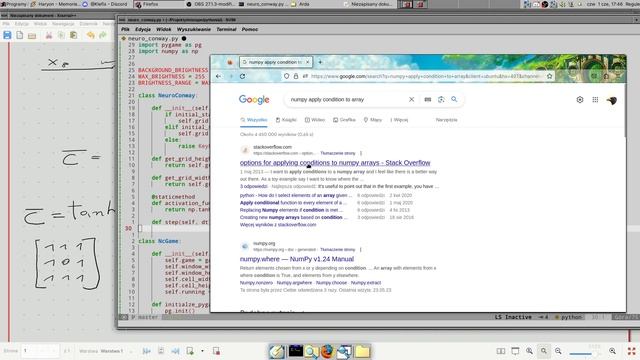Open the Pomoc menu in NVIM window
Screen dimensions: 640x360
[x=250, y=29]
